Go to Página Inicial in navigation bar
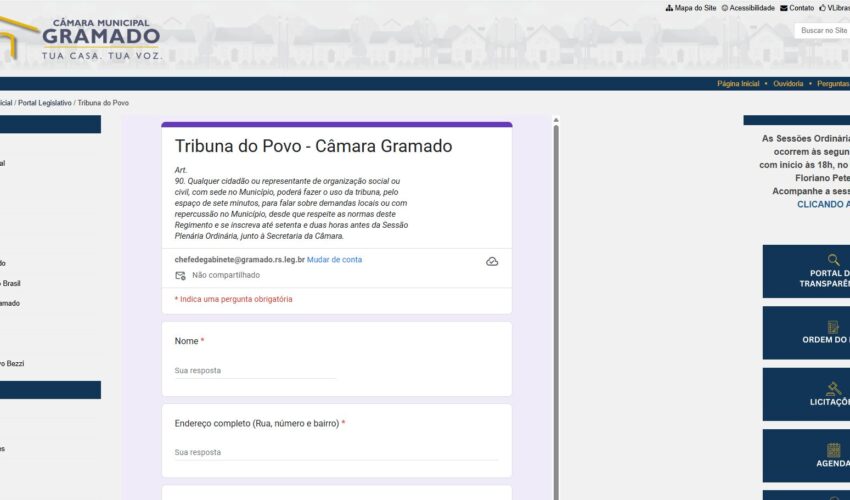The image size is (850, 500). 738,84
